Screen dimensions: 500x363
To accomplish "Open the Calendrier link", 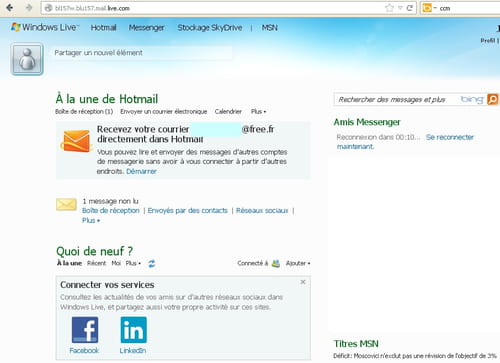I will [228, 112].
